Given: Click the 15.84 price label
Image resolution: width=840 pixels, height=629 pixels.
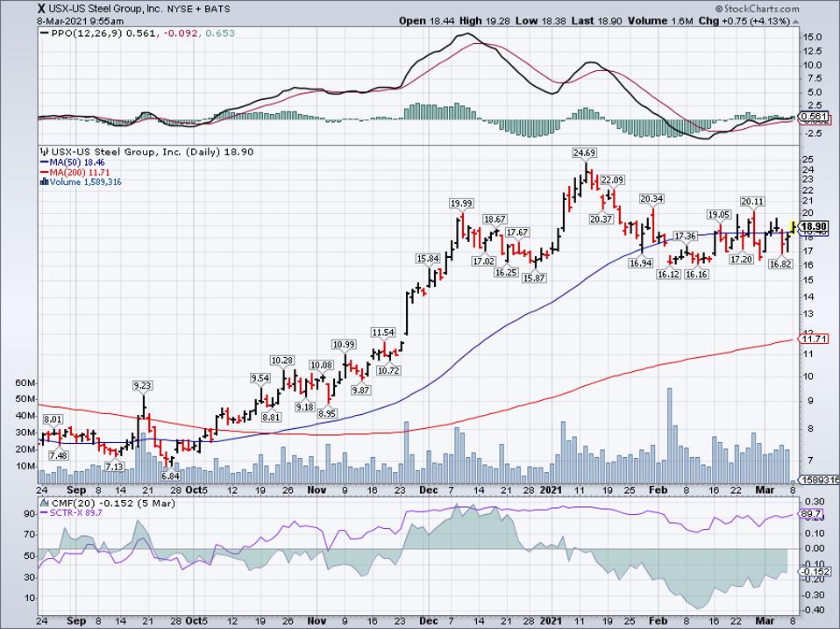Looking at the screenshot, I should 428,258.
